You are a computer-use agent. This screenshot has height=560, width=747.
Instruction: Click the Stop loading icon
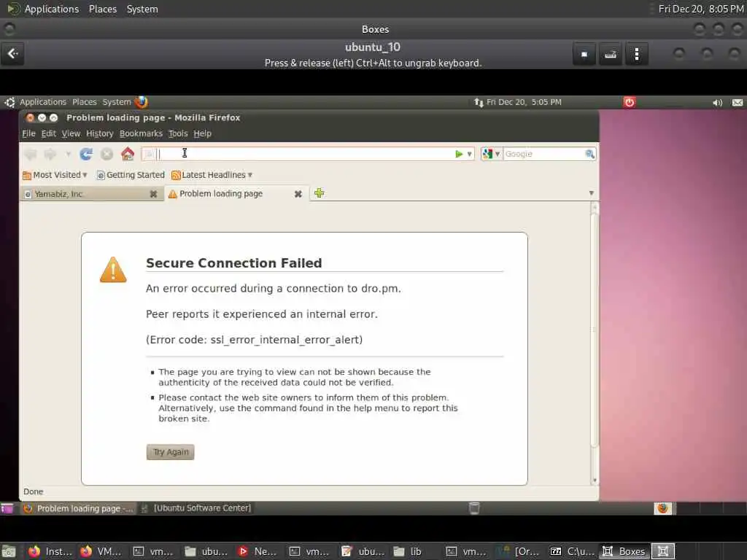click(107, 154)
